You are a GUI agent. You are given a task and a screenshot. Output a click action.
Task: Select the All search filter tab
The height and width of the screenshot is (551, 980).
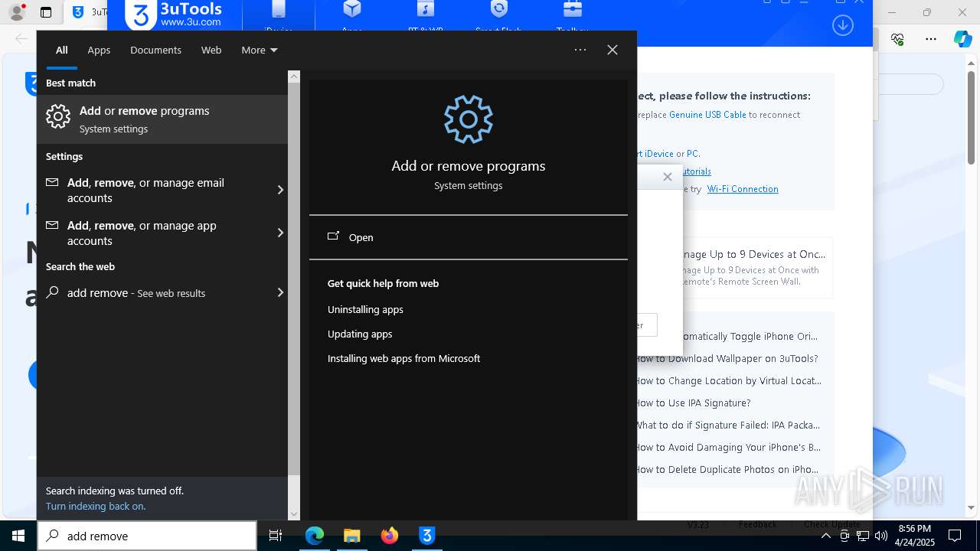(x=62, y=50)
